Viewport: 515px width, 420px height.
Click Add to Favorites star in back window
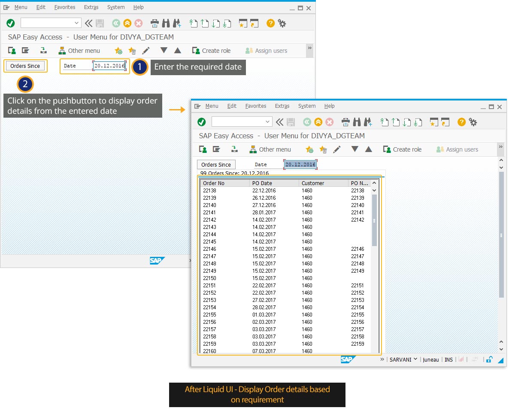click(x=118, y=51)
